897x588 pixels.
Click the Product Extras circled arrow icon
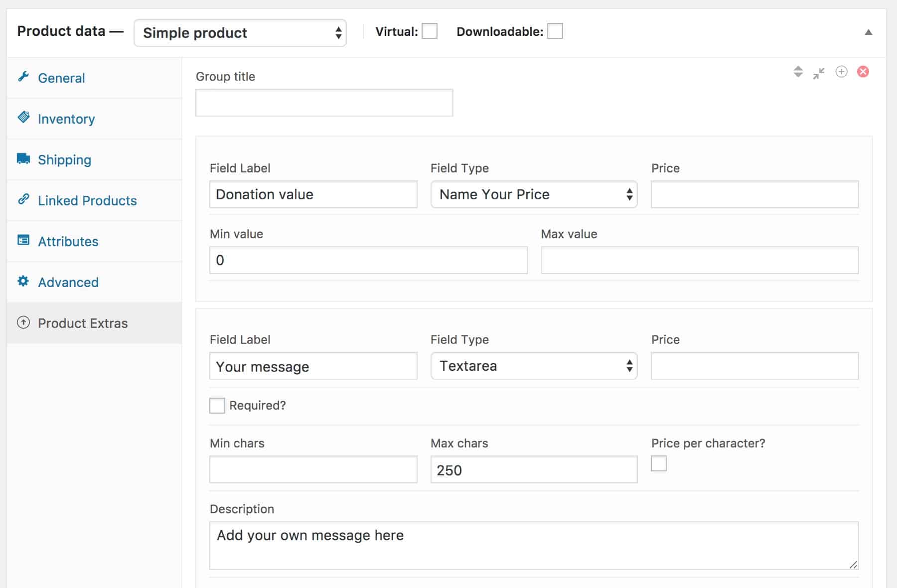(x=23, y=322)
